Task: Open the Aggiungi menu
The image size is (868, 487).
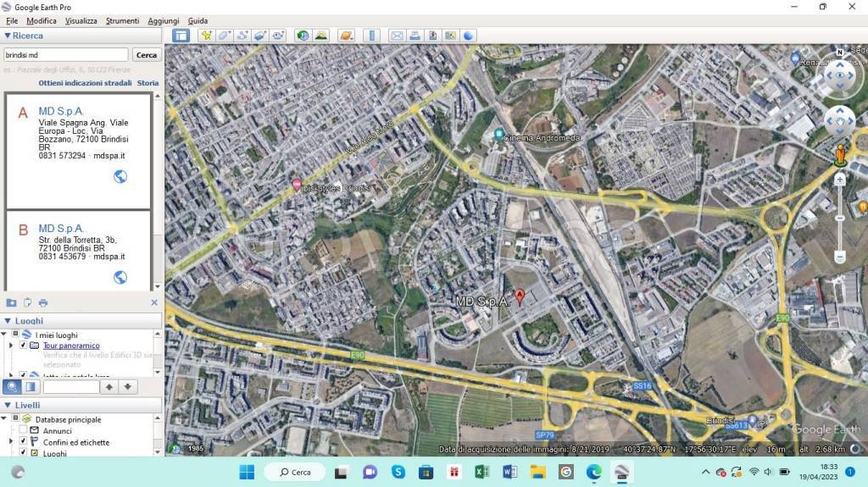Action: tap(164, 20)
